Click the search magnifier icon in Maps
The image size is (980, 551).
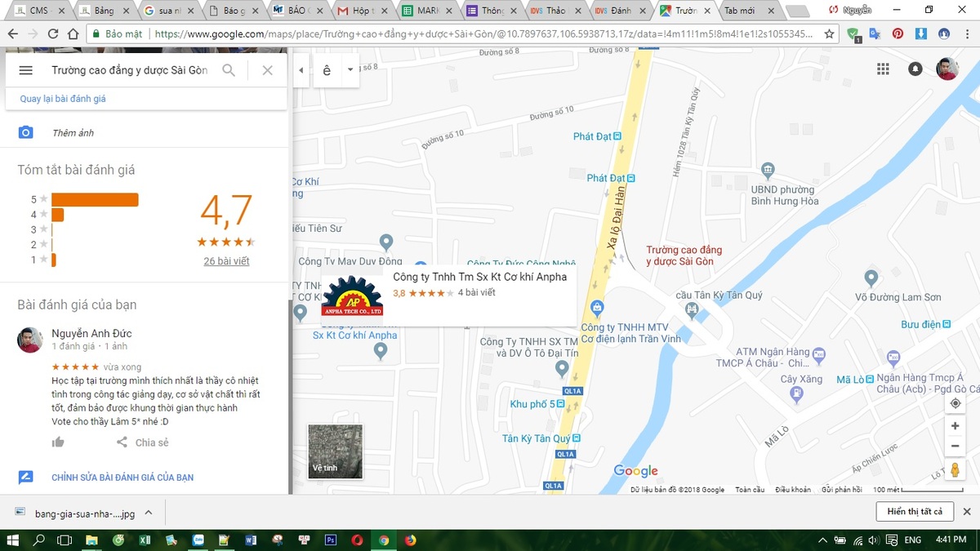point(229,70)
